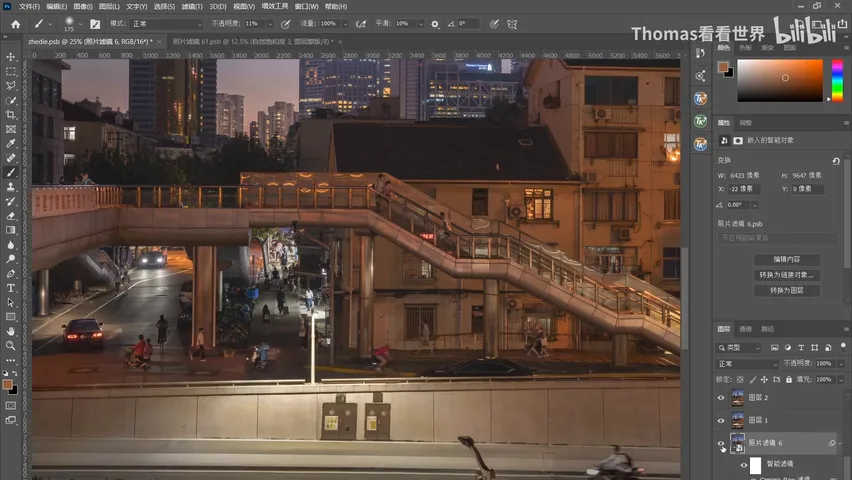Click the Home icon in options bar
This screenshot has height=480, width=852.
(16, 24)
